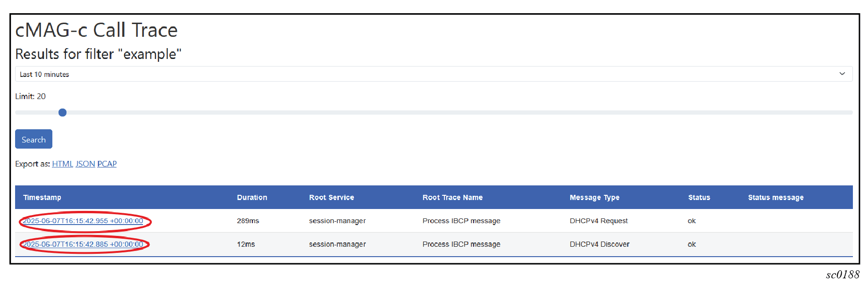Click the chevron arrow of the time range selector
This screenshot has height=284, width=868.
point(842,74)
